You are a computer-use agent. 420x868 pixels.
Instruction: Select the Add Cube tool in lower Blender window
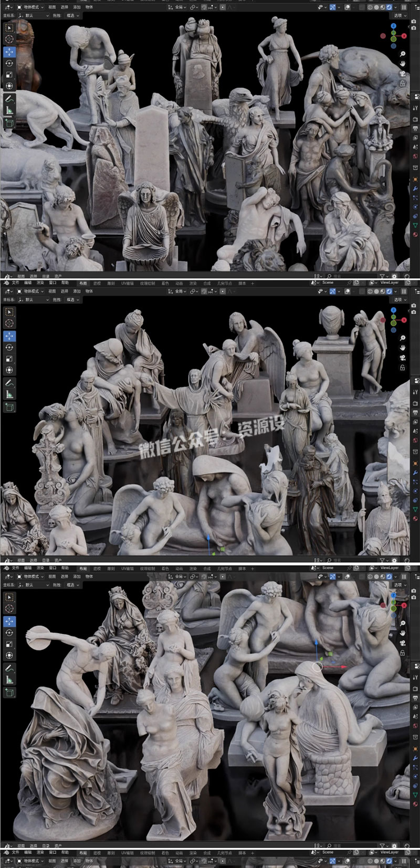[x=9, y=693]
